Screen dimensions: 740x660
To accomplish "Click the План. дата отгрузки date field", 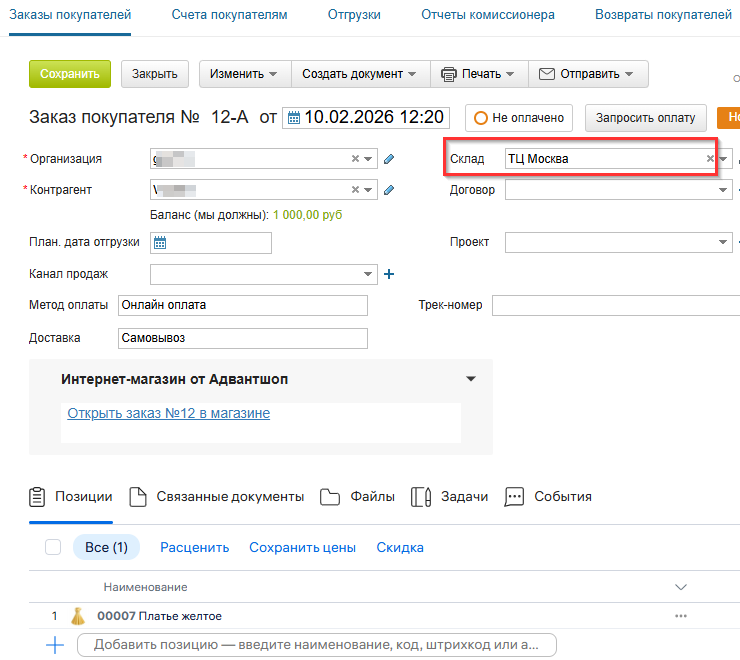I will pyautogui.click(x=211, y=243).
